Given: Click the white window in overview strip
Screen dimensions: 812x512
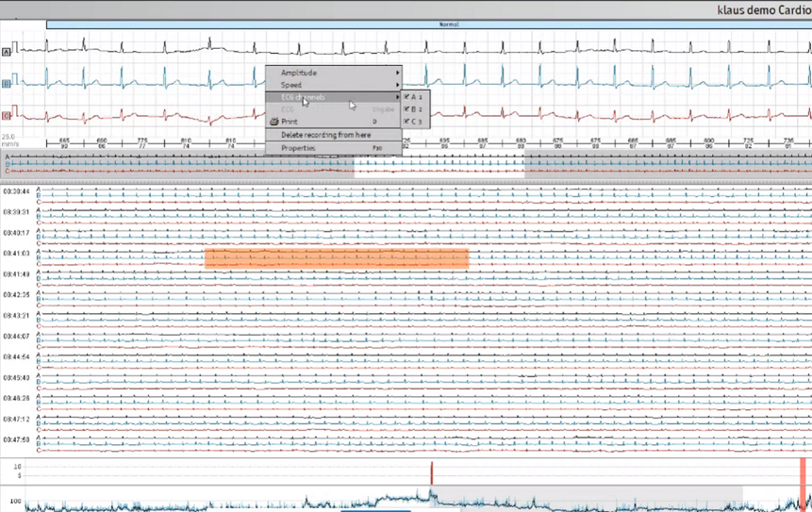Looking at the screenshot, I should point(439,166).
